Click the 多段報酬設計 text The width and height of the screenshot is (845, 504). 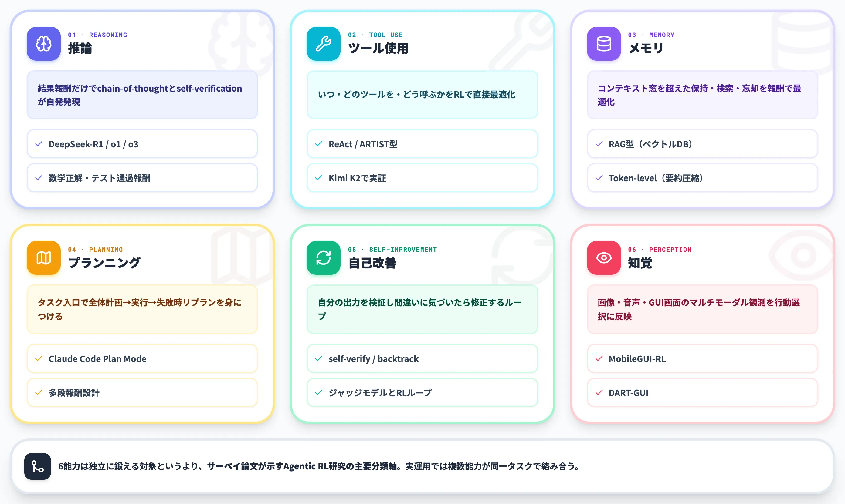click(x=74, y=393)
